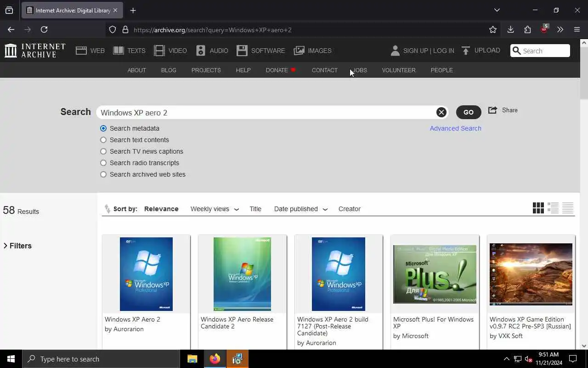The width and height of the screenshot is (588, 368).
Task: Open File Explorer from the taskbar
Action: pos(192,359)
